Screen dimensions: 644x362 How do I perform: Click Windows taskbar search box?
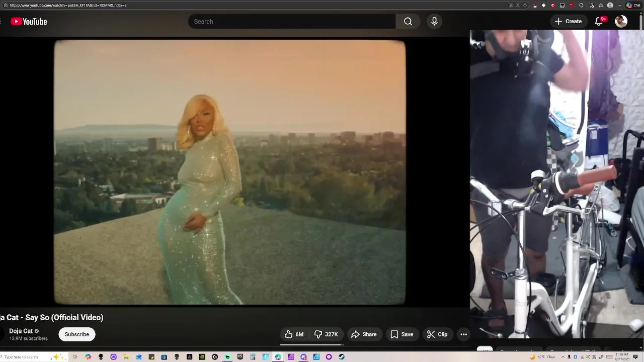34,357
